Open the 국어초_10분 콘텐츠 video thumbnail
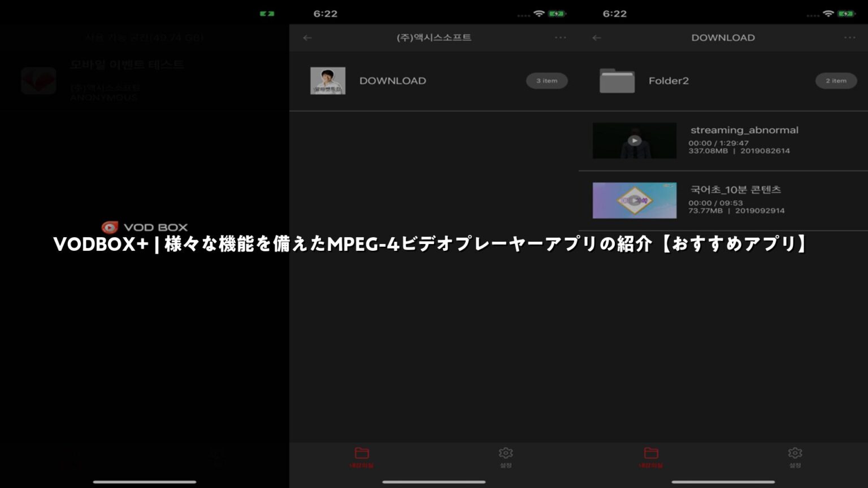Image resolution: width=868 pixels, height=488 pixels. click(x=634, y=201)
